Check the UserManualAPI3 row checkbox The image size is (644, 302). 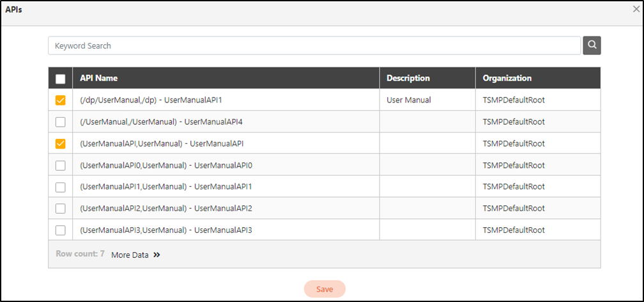(x=61, y=230)
